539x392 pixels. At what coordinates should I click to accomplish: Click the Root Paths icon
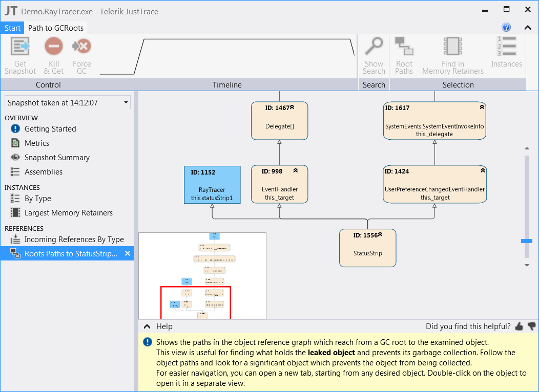pyautogui.click(x=404, y=47)
